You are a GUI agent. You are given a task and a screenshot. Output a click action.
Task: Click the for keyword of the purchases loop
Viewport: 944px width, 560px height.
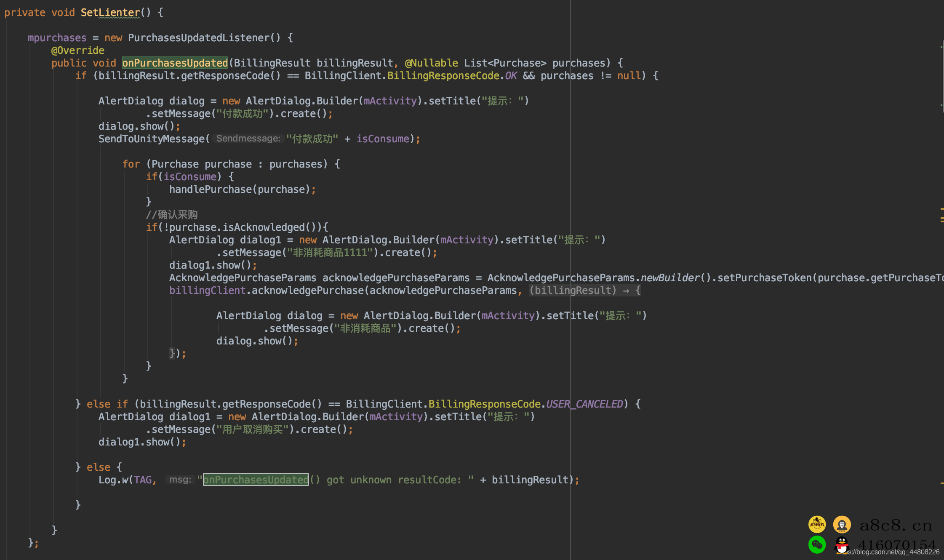[x=131, y=164]
